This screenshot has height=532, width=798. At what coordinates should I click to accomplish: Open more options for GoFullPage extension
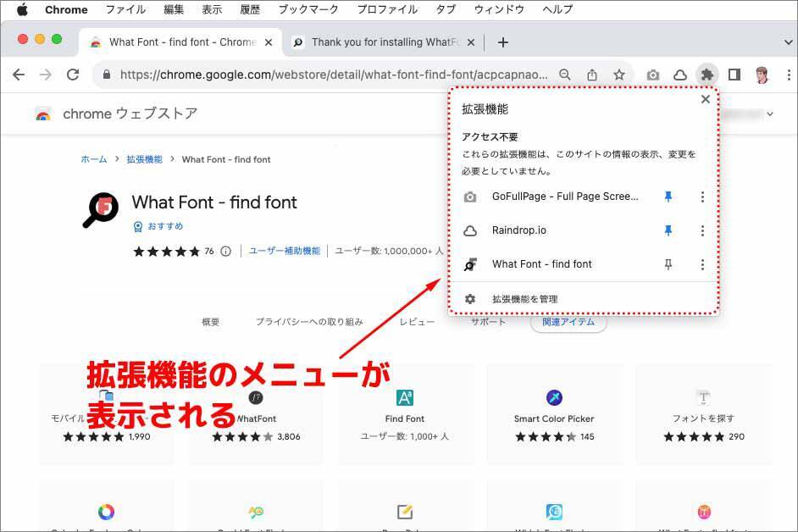(x=702, y=197)
